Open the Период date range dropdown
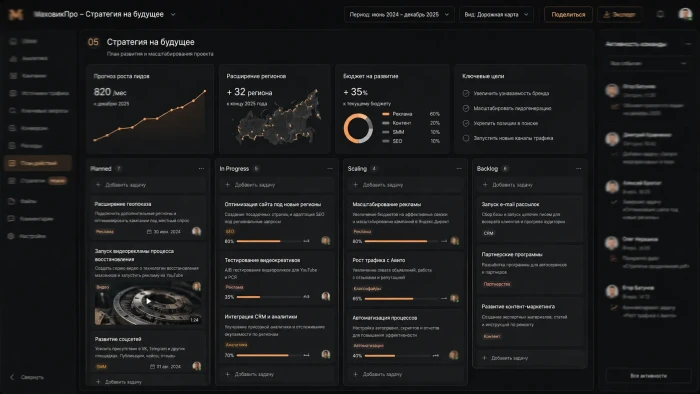This screenshot has width=700, height=394. (399, 14)
